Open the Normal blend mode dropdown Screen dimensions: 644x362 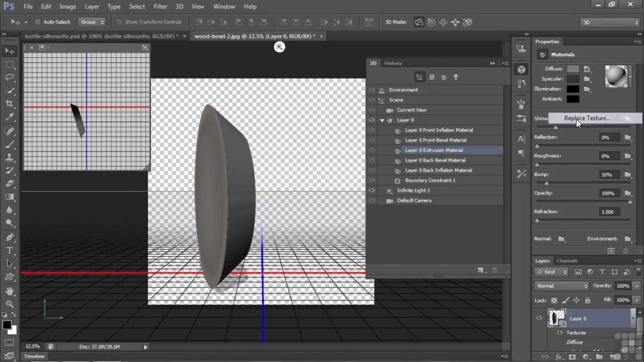pos(562,285)
